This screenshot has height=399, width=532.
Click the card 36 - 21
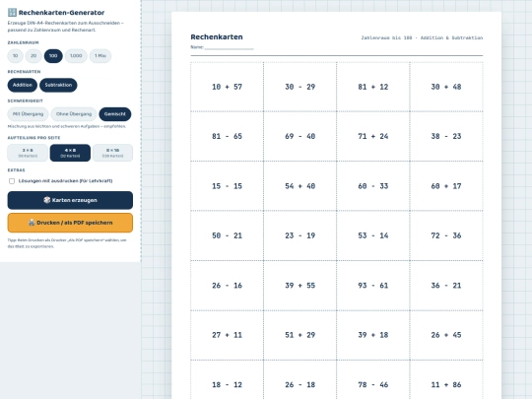446,286
